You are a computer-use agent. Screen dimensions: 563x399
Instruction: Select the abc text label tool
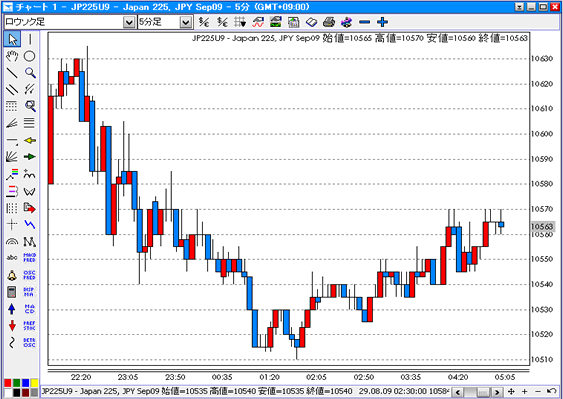pos(12,258)
